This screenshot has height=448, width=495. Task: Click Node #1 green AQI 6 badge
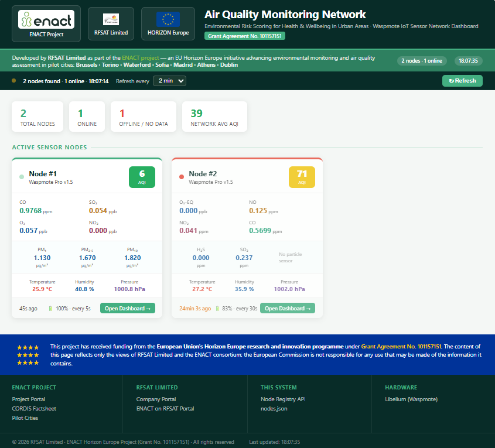click(x=142, y=177)
